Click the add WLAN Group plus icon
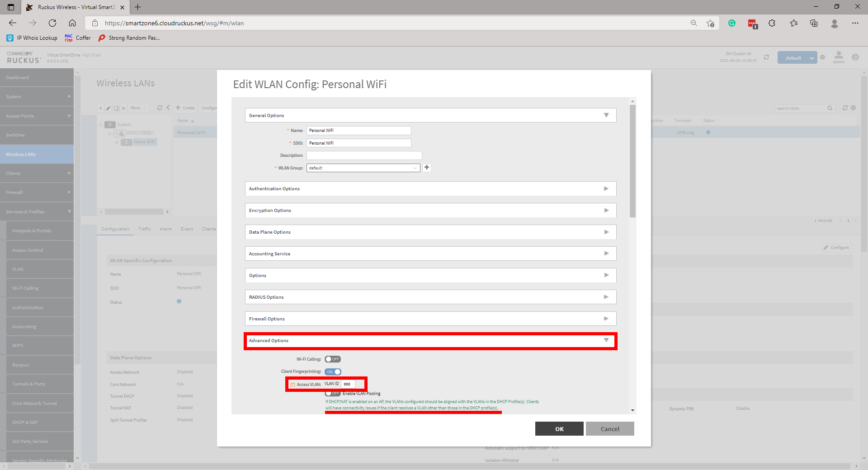 pos(426,168)
